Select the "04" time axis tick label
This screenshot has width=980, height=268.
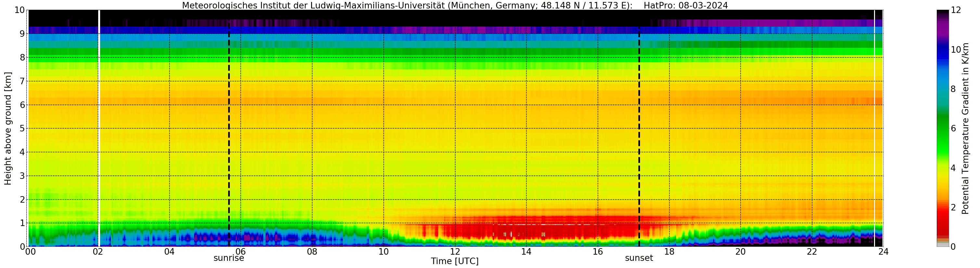click(x=169, y=252)
